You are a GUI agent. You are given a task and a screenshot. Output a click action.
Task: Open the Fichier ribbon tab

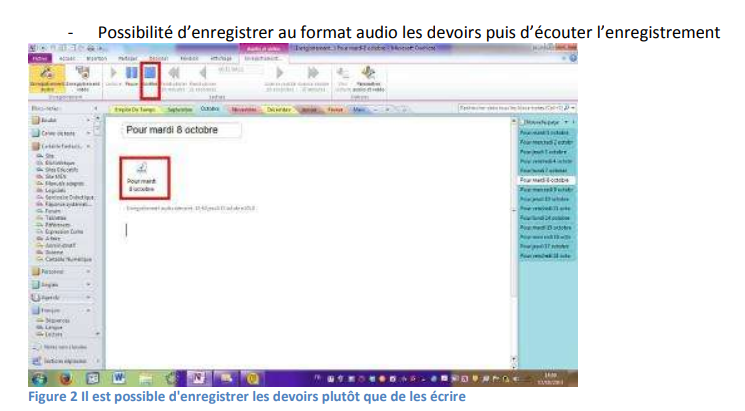point(38,57)
